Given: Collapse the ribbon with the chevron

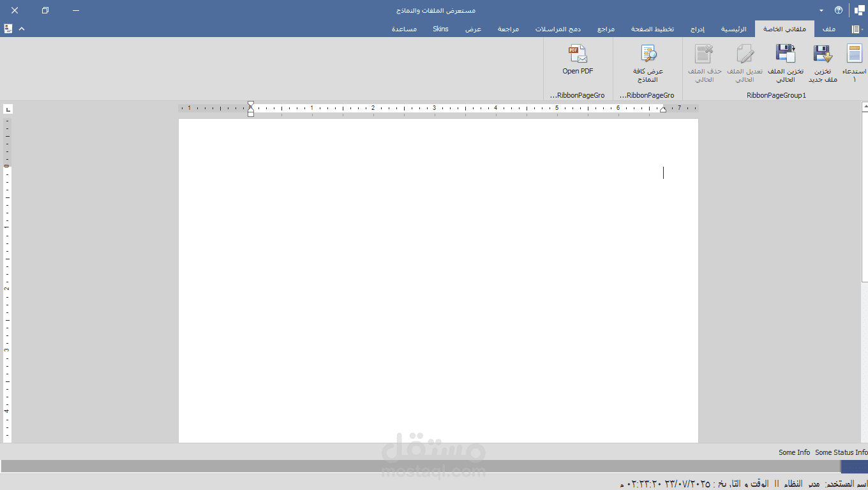Looking at the screenshot, I should tap(22, 29).
